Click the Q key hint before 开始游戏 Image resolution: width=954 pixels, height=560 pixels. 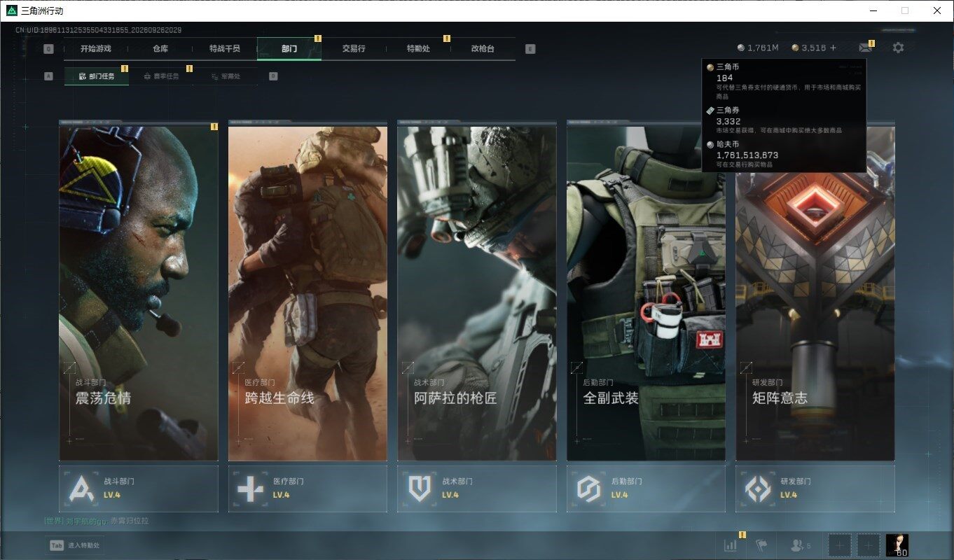[x=48, y=49]
